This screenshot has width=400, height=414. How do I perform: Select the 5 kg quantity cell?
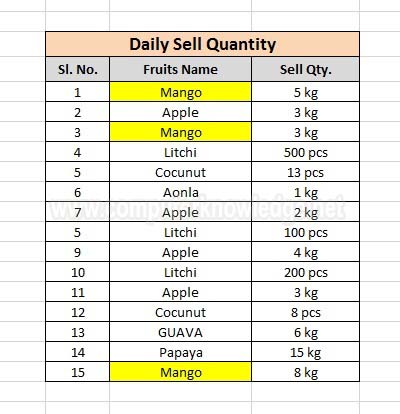305,92
